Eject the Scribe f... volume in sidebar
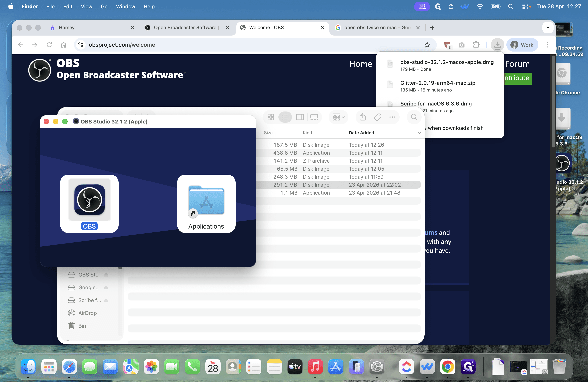Viewport: 588px width, 382px height. [106, 300]
